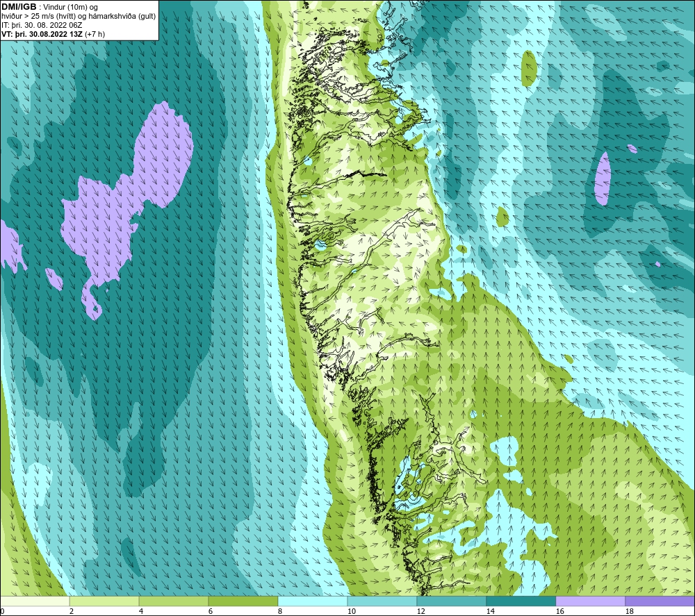Click the legend value "4"
Image resolution: width=695 pixels, height=616 pixels.
pyautogui.click(x=141, y=612)
